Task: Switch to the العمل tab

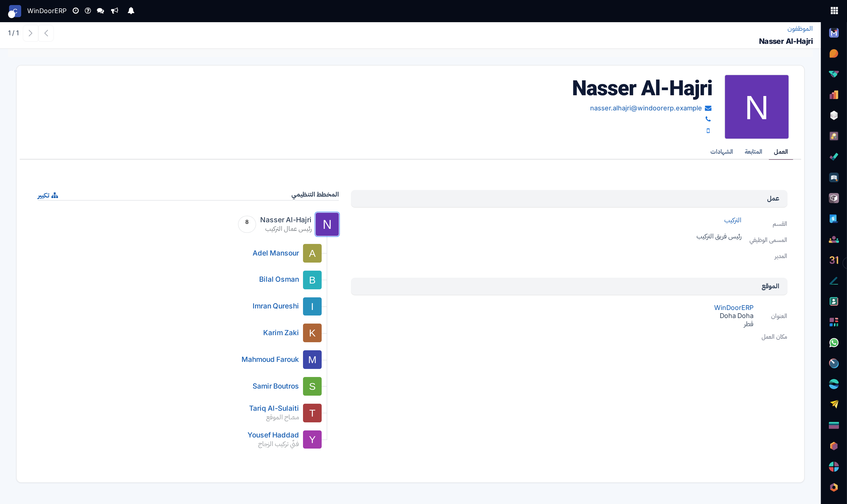Action: click(781, 152)
